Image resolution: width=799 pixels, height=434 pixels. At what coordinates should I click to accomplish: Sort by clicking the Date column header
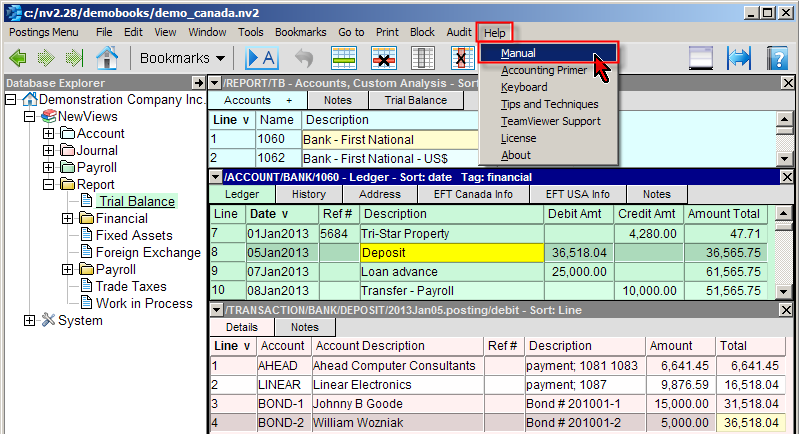pos(268,214)
